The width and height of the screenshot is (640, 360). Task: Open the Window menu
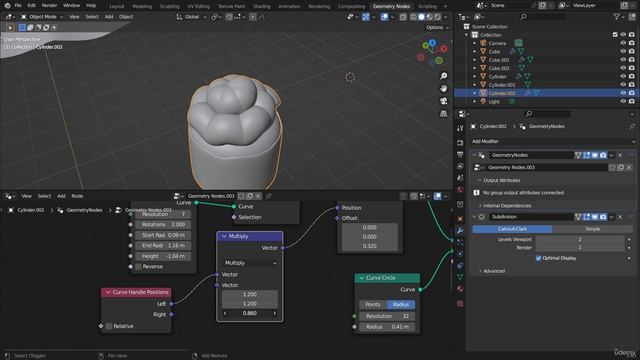[x=71, y=6]
